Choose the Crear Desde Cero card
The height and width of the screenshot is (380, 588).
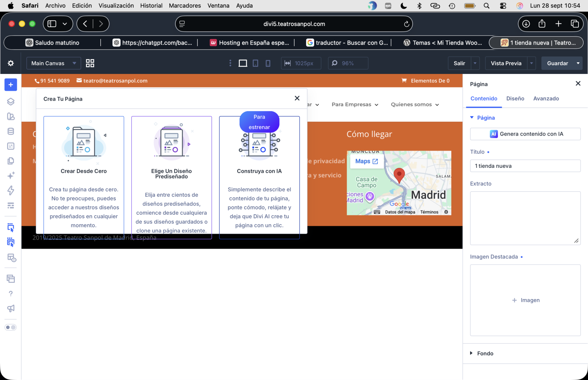[x=84, y=175]
